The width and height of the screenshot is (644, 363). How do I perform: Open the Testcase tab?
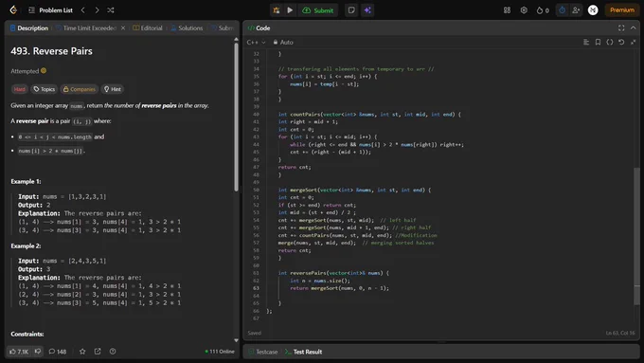point(263,352)
